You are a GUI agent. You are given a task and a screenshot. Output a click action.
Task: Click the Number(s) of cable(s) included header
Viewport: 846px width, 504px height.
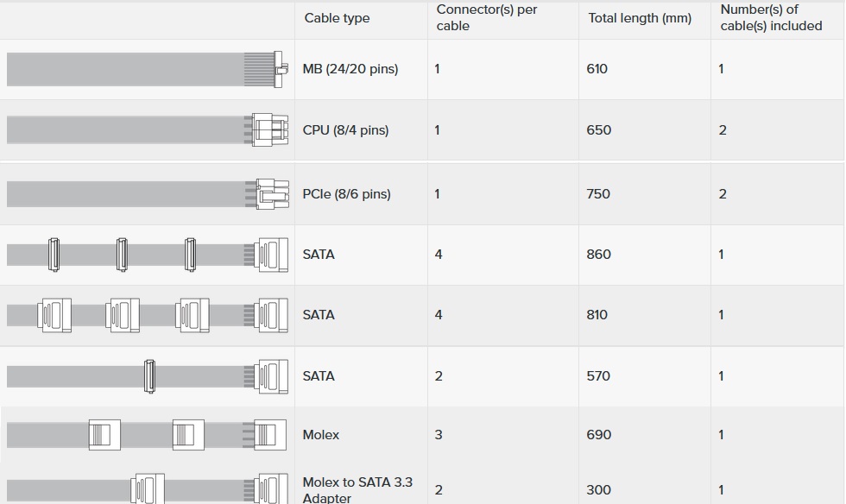click(771, 18)
